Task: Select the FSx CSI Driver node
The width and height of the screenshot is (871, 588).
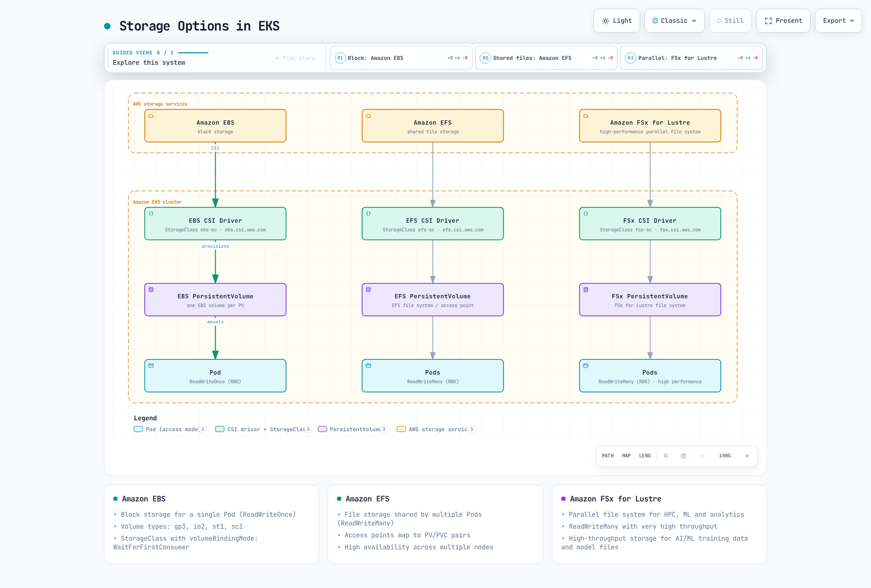Action: tap(650, 224)
